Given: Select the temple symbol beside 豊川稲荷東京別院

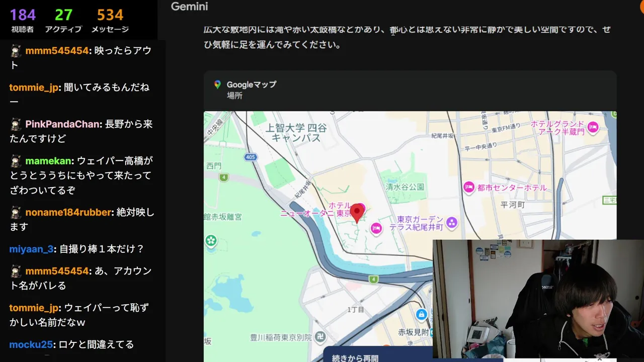Looking at the screenshot, I should pos(320,337).
